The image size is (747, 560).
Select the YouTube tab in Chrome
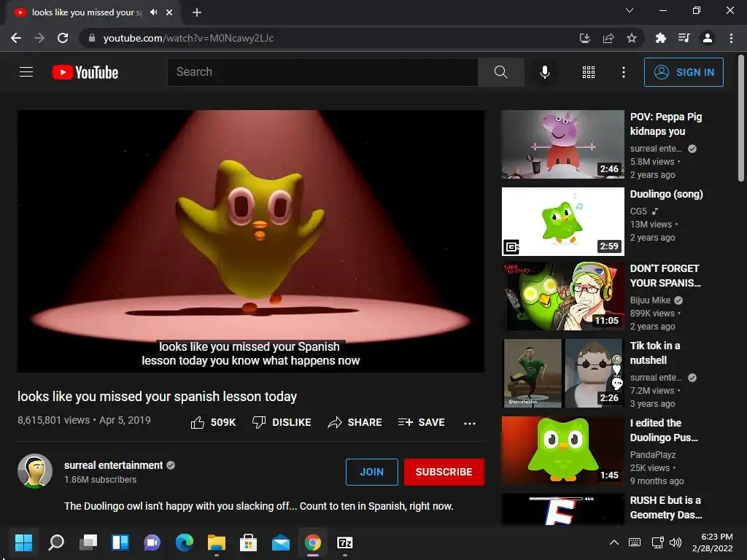pyautogui.click(x=87, y=12)
